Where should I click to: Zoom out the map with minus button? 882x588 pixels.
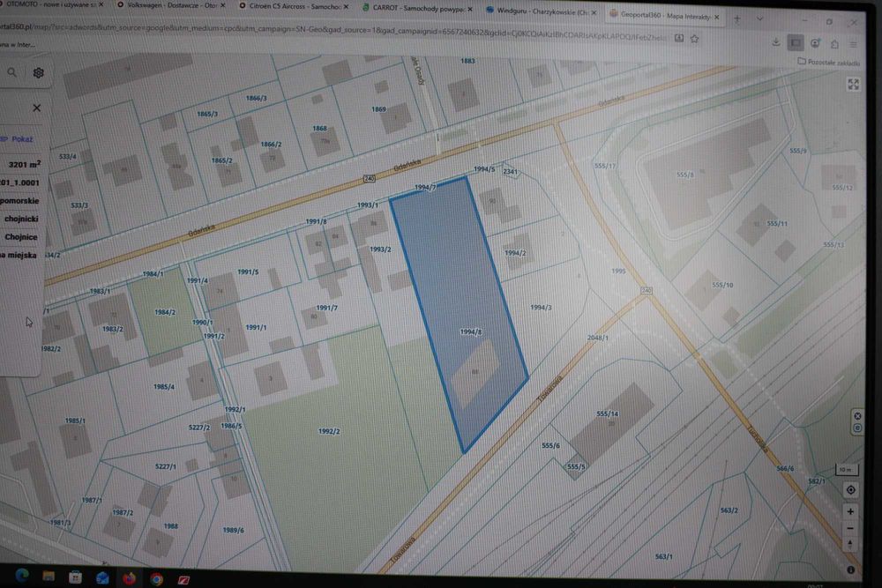coord(850,528)
